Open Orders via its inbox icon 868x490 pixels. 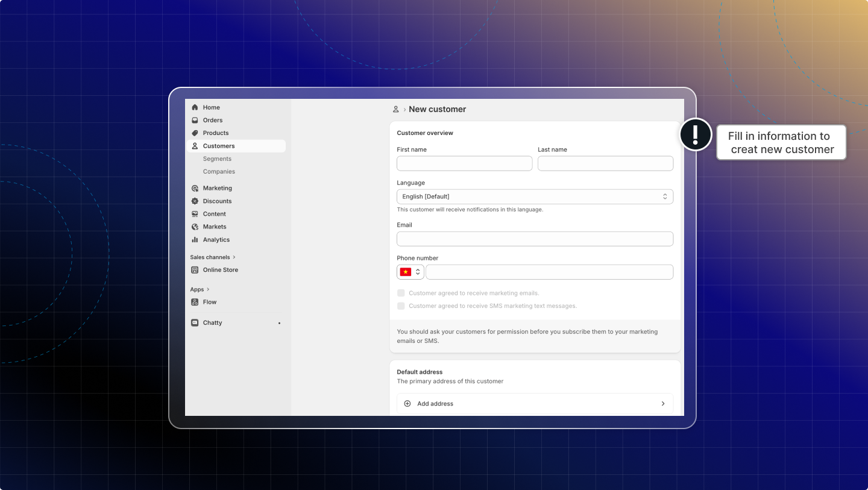pos(195,120)
